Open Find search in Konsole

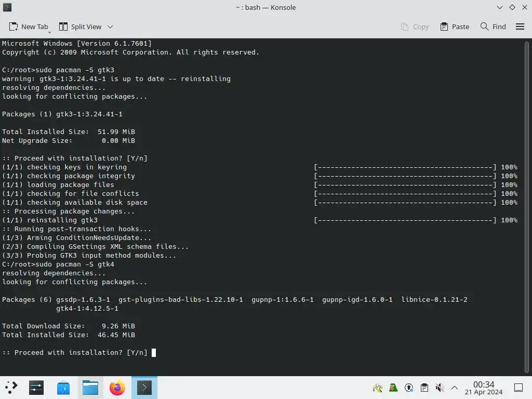pyautogui.click(x=493, y=27)
